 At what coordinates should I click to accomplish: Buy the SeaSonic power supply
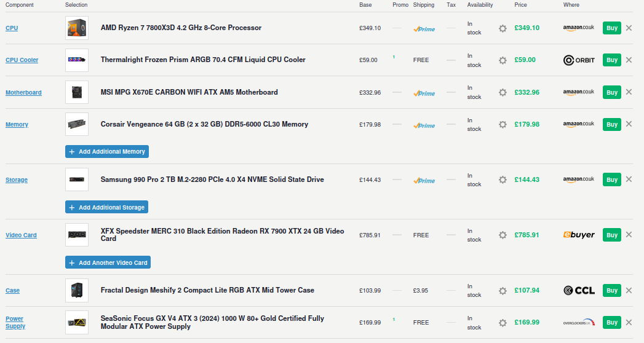(611, 323)
